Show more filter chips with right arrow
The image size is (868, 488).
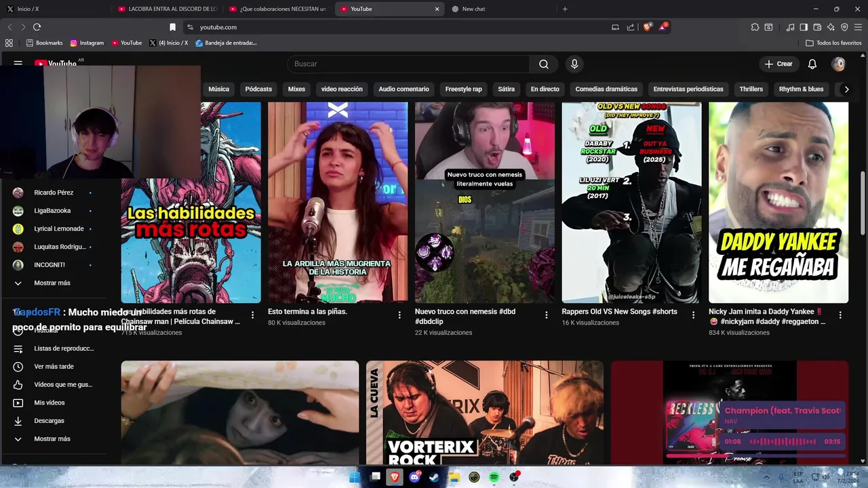click(x=846, y=89)
